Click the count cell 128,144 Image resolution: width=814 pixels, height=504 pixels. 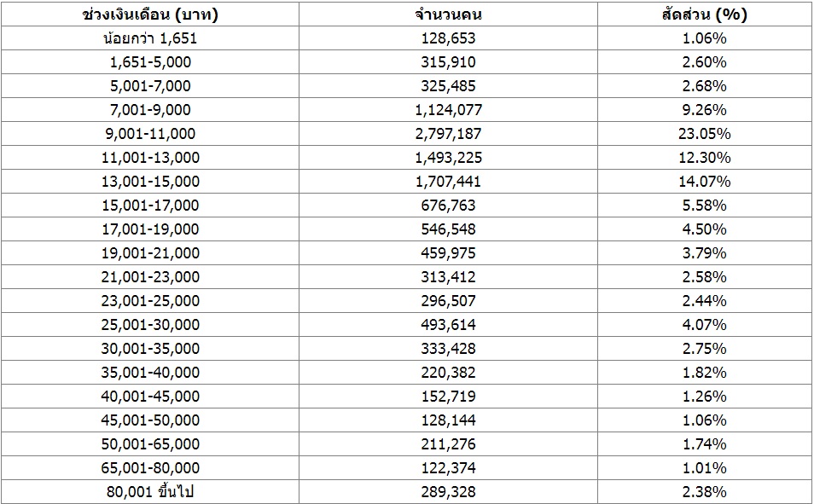448,420
